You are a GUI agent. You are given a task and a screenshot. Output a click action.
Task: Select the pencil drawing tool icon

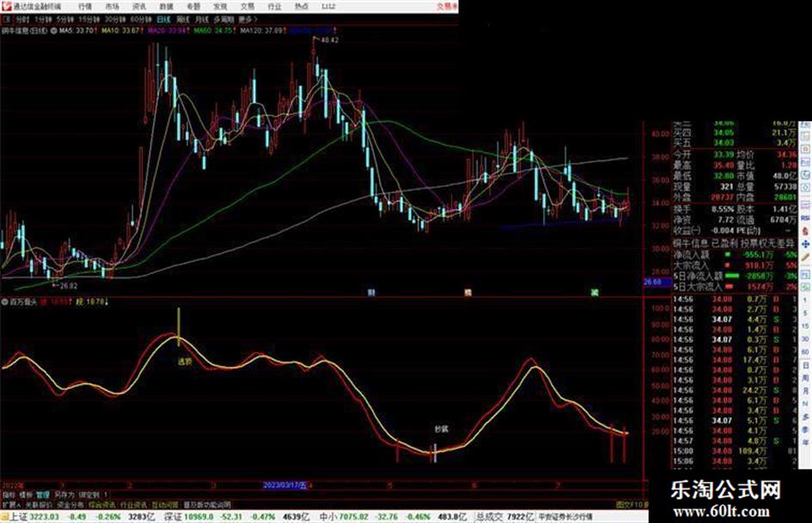tap(805, 257)
